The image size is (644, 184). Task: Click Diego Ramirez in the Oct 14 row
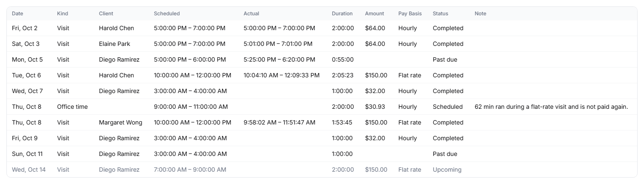(119, 170)
